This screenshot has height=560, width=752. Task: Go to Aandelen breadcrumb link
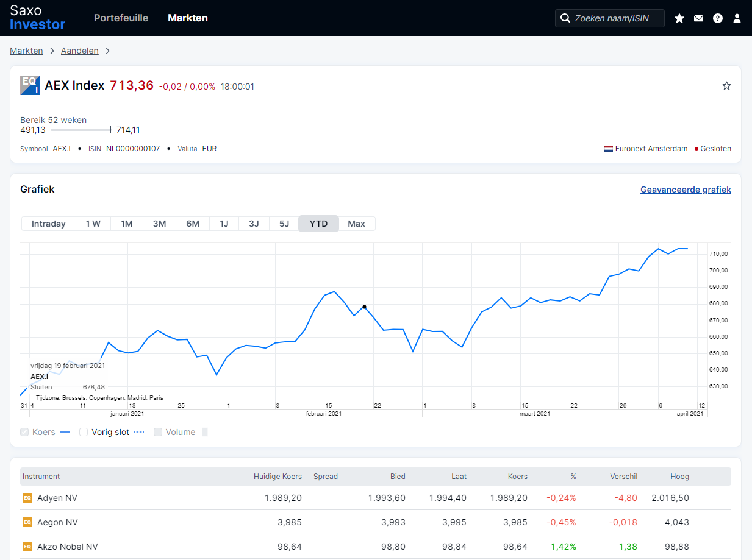pos(80,51)
